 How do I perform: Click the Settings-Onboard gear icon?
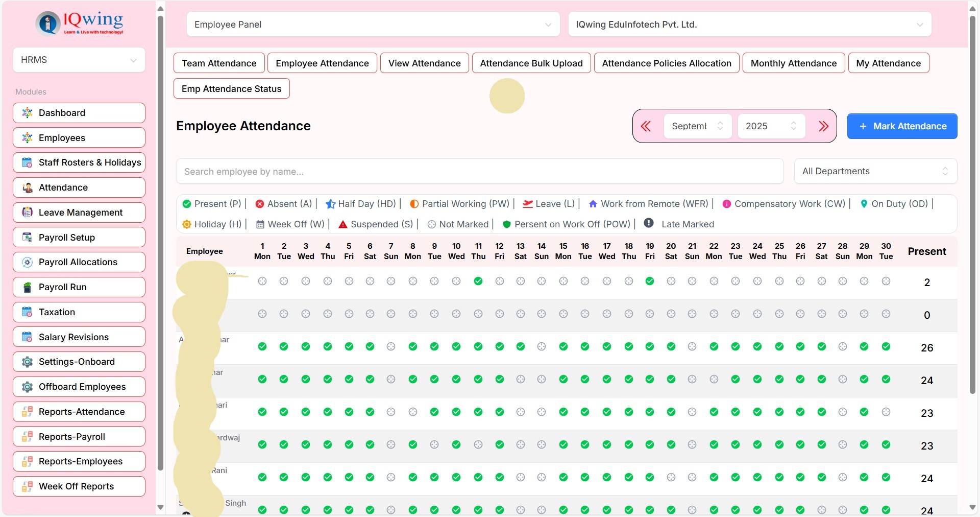pyautogui.click(x=28, y=362)
